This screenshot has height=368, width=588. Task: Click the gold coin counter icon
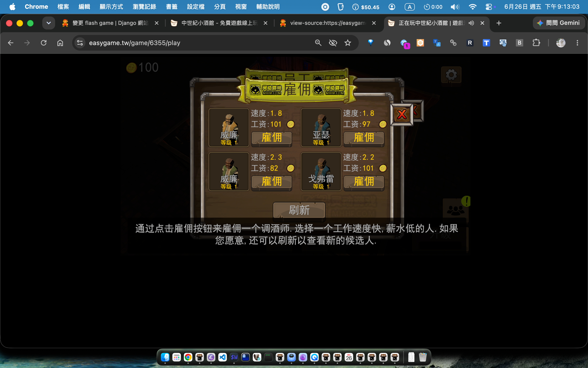tap(131, 68)
